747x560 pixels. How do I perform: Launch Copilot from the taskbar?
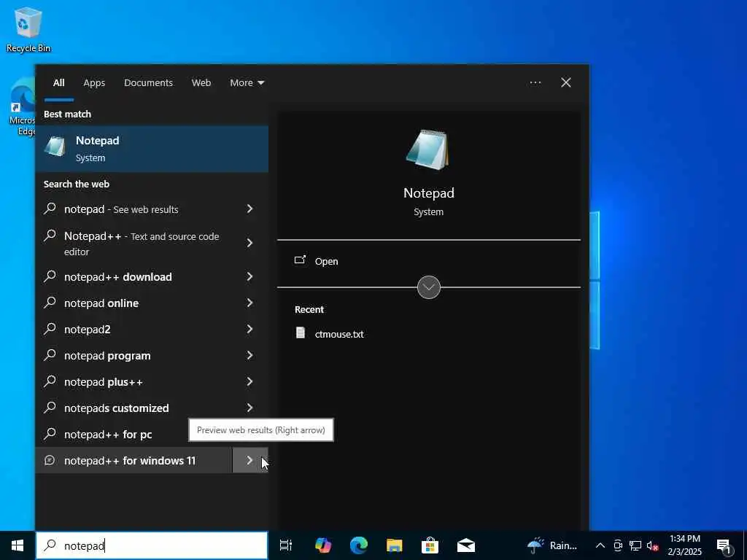[x=323, y=545]
